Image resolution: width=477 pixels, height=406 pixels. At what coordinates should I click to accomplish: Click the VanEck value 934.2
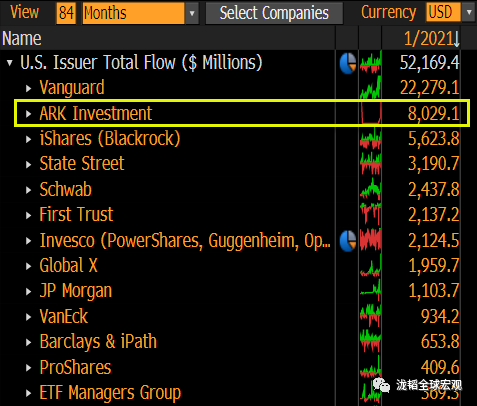440,316
